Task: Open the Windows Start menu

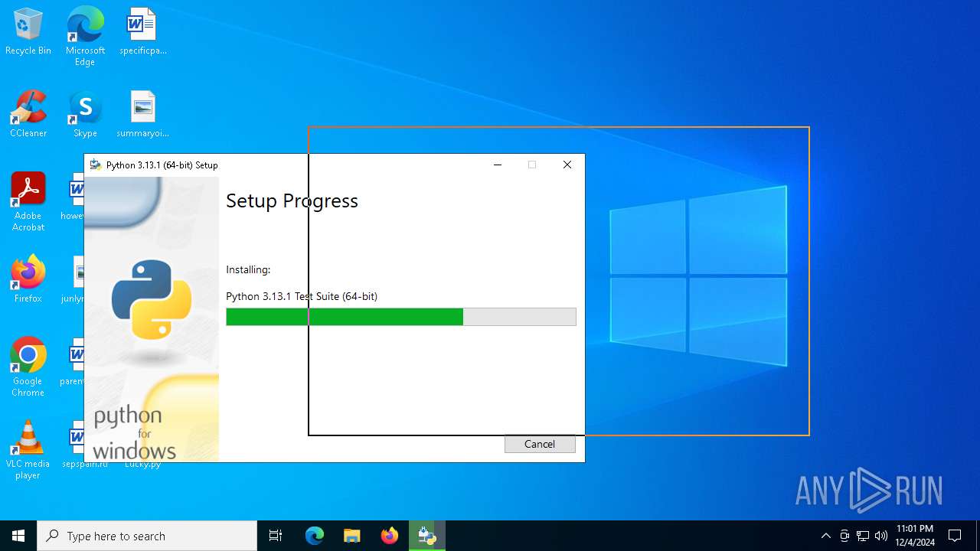Action: [x=18, y=536]
